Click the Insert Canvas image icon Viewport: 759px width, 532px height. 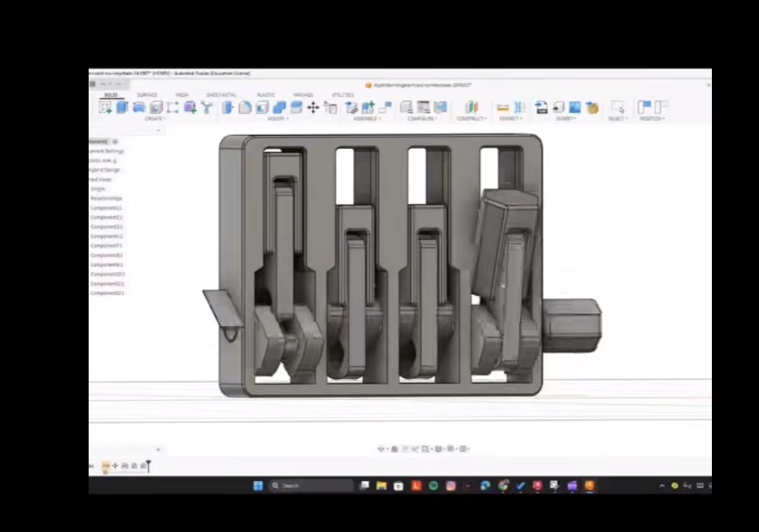(574, 107)
